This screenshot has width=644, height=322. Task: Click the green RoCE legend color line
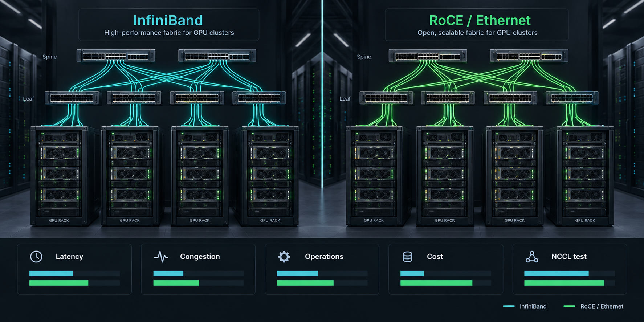pyautogui.click(x=569, y=306)
